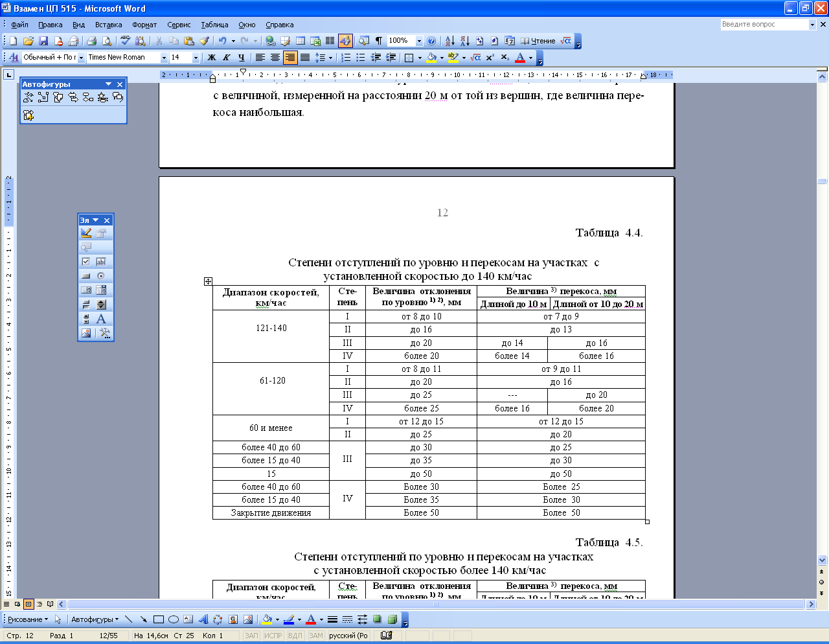Viewport: 829px width, 644px height.
Task: Toggle bold formatting Ж
Action: (x=212, y=58)
